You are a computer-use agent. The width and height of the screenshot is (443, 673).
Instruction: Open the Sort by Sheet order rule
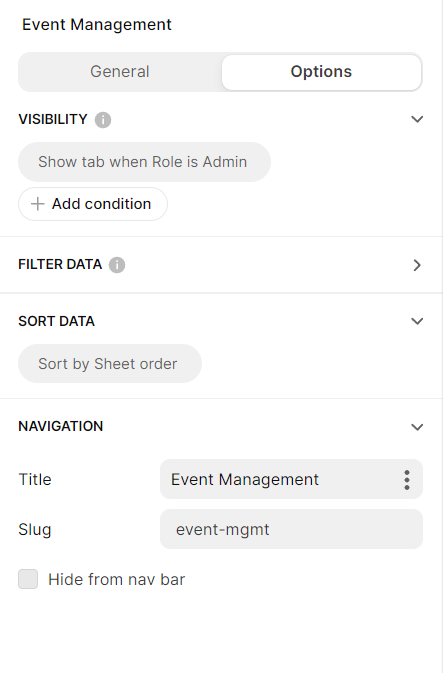(110, 364)
